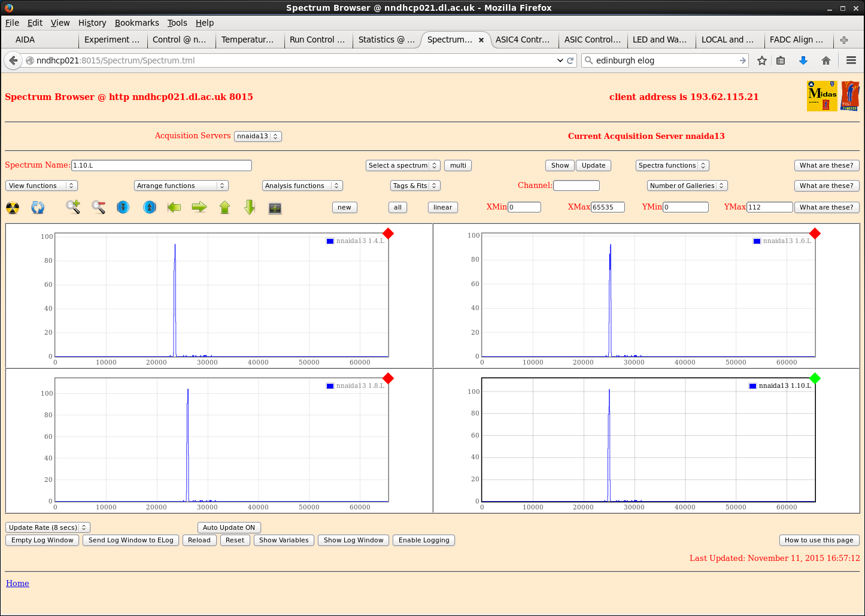Image resolution: width=865 pixels, height=616 pixels.
Task: Toggle the red diamond on spectrum 1.4.L
Action: click(x=388, y=233)
